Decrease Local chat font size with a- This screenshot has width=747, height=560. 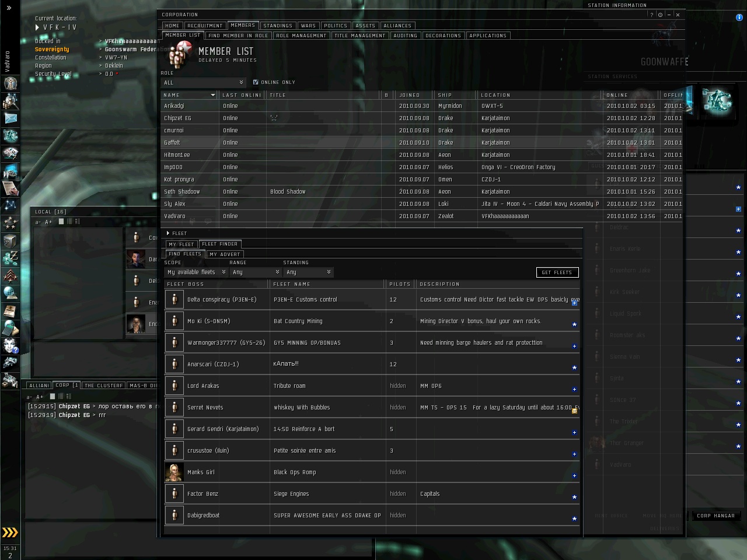pyautogui.click(x=38, y=222)
